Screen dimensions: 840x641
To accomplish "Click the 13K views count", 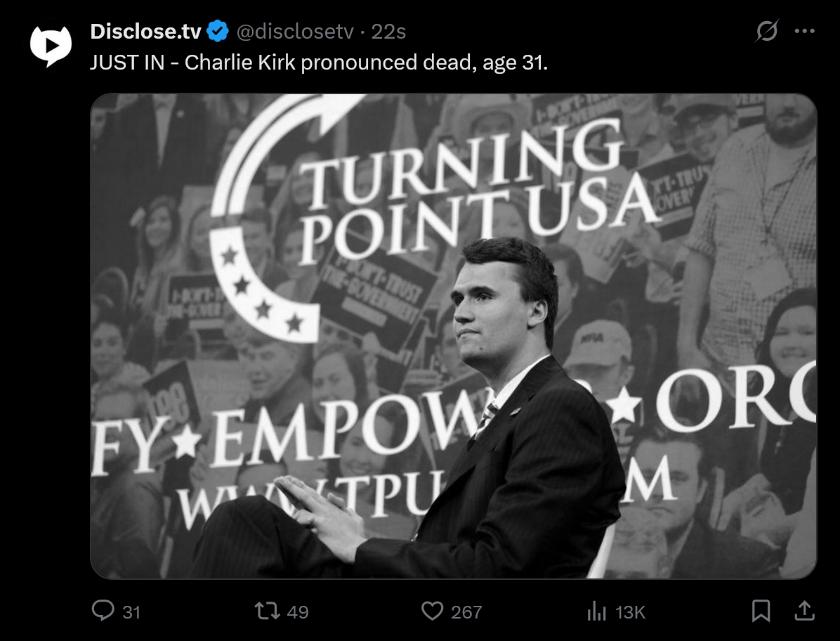I will pyautogui.click(x=630, y=612).
